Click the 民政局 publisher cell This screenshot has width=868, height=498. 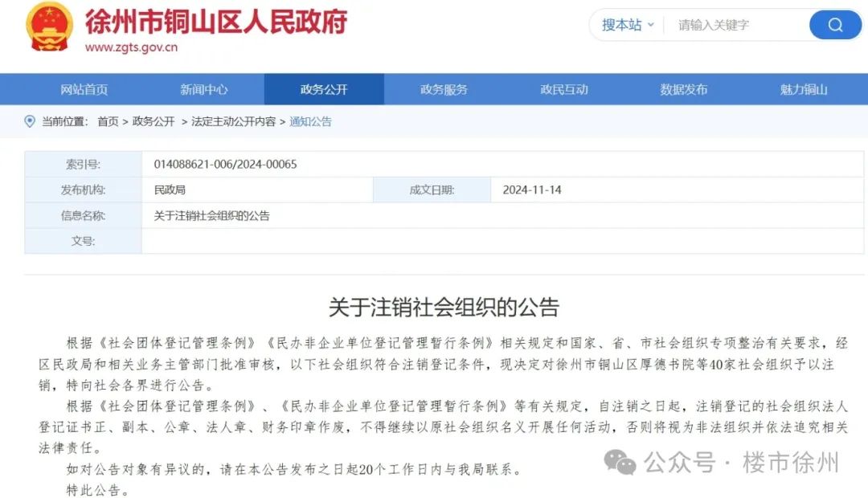(257, 190)
